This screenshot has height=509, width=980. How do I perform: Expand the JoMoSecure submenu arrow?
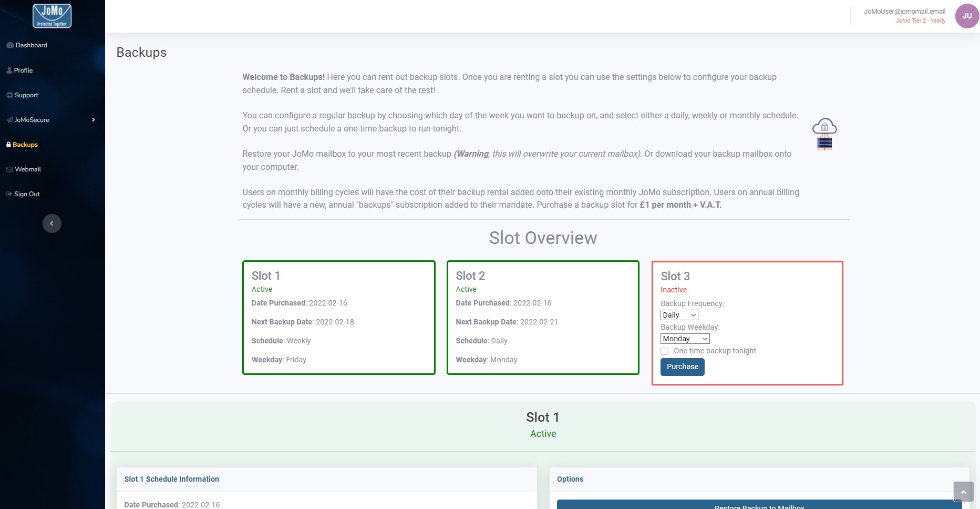pos(94,120)
